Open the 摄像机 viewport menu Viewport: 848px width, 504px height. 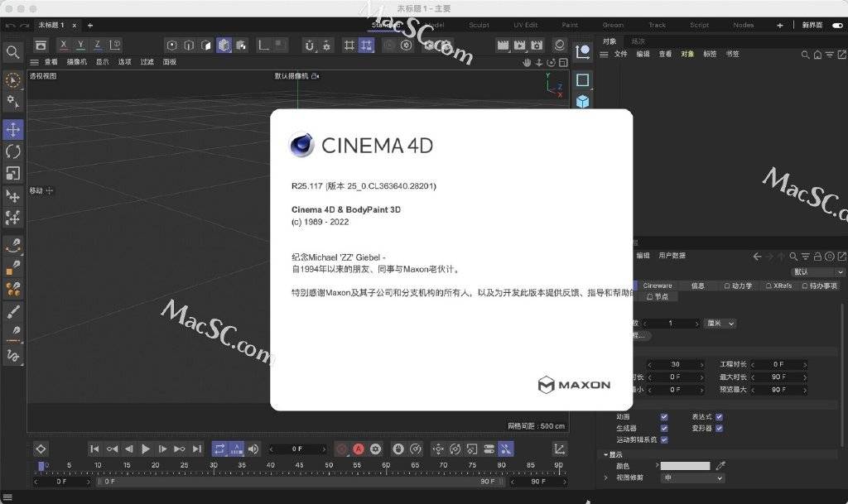tap(77, 62)
